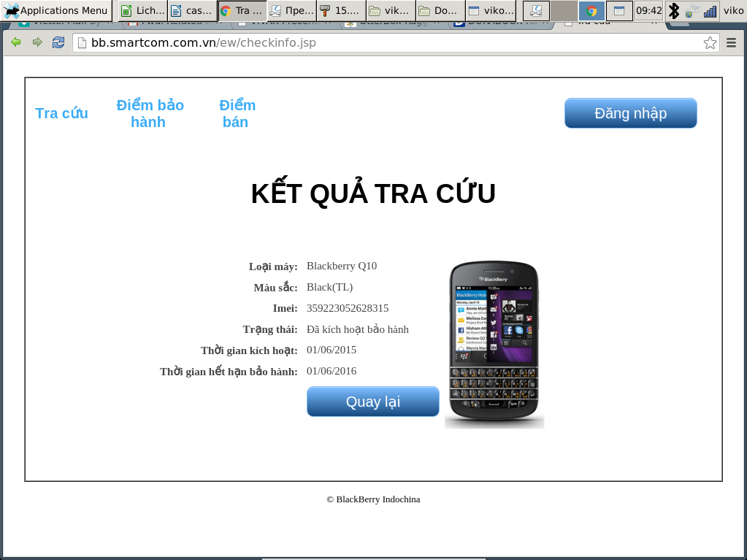Click the Chrome icon in the system panel
Screen dimensions: 747x560
591,11
